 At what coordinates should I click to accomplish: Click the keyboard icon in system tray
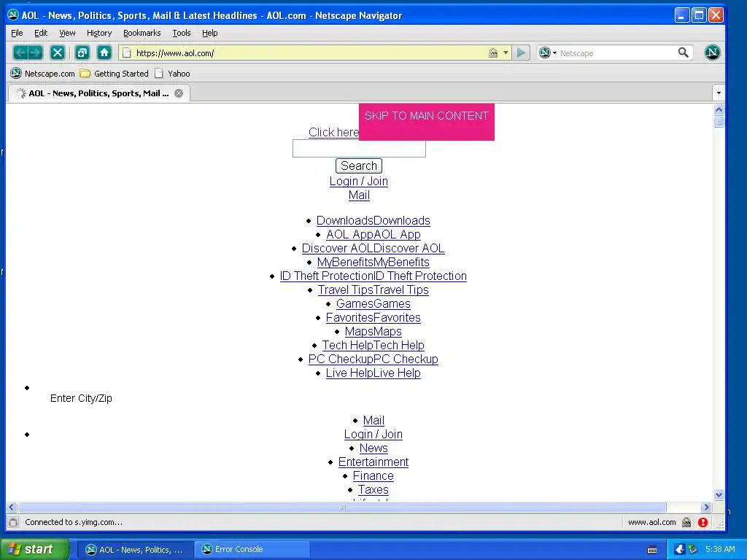coord(652,550)
